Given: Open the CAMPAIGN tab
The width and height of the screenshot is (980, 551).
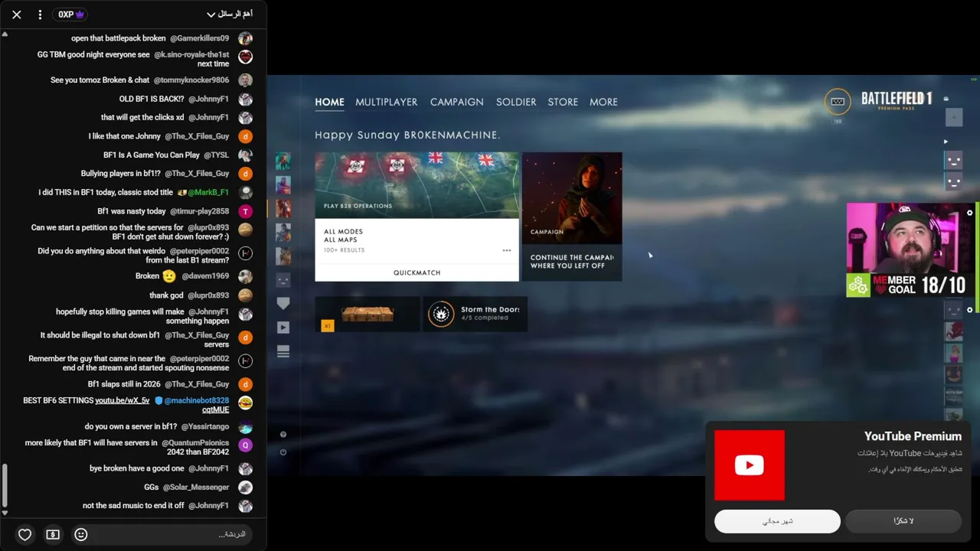Looking at the screenshot, I should 457,102.
